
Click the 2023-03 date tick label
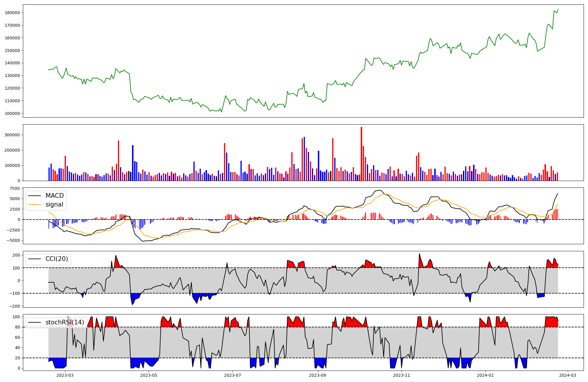click(65, 375)
